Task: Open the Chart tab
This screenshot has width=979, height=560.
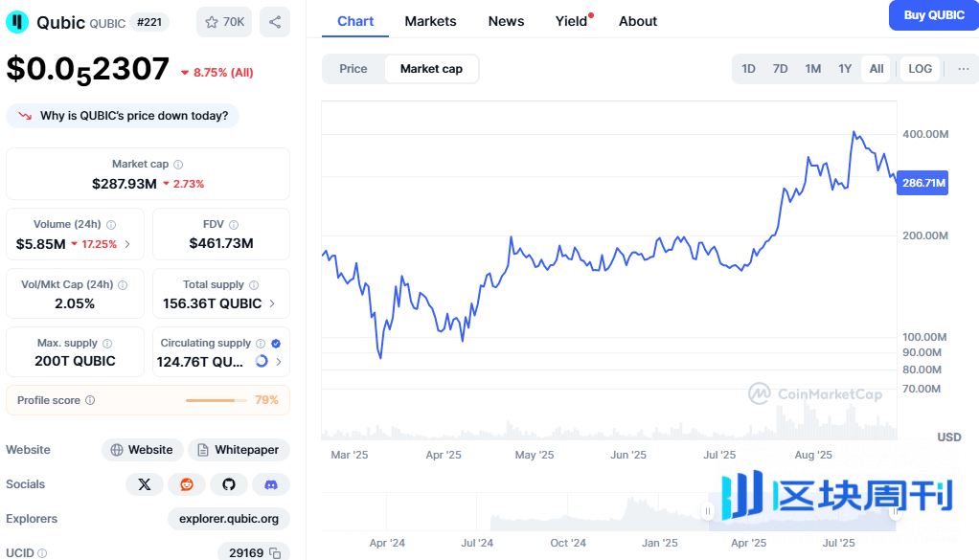Action: tap(355, 21)
